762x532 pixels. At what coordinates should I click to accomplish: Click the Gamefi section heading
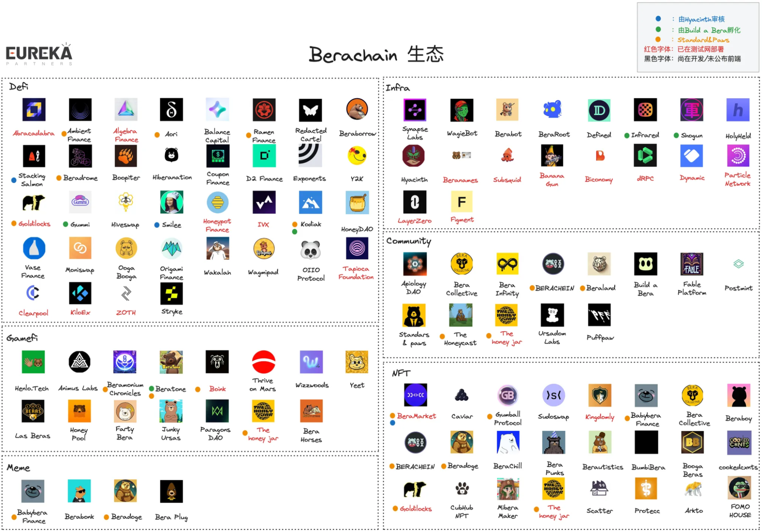22,338
